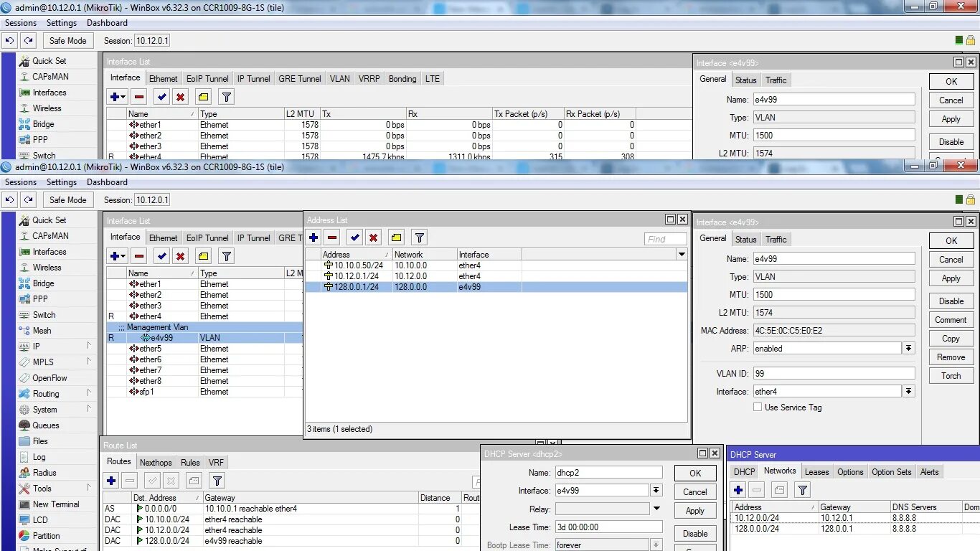The image size is (980, 551).
Task: Open the column options dropdown in Address List header
Action: [681, 254]
